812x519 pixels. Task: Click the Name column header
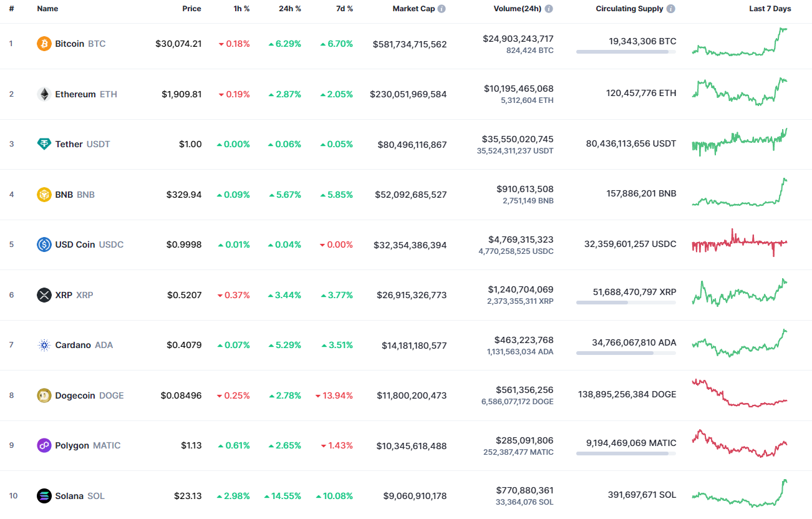[x=46, y=9]
